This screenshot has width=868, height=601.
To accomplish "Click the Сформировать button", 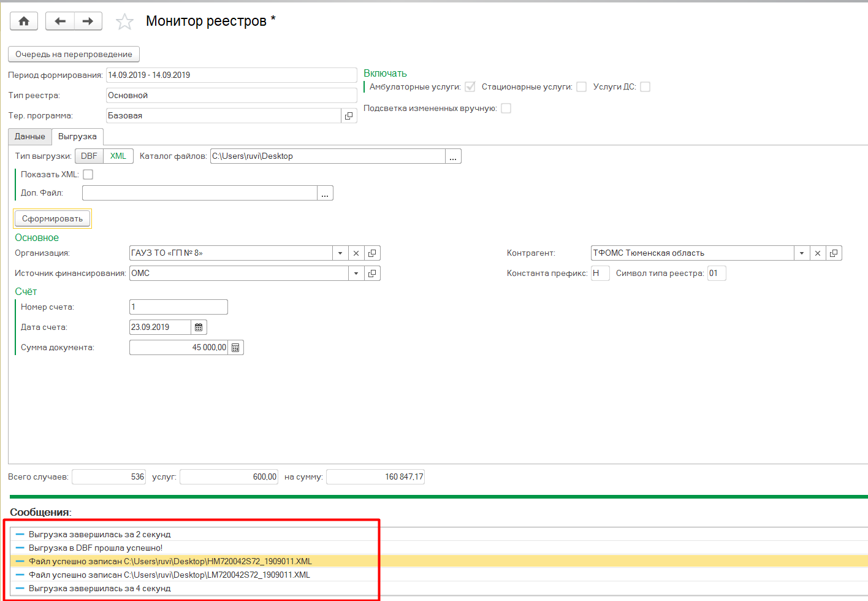I will (53, 219).
